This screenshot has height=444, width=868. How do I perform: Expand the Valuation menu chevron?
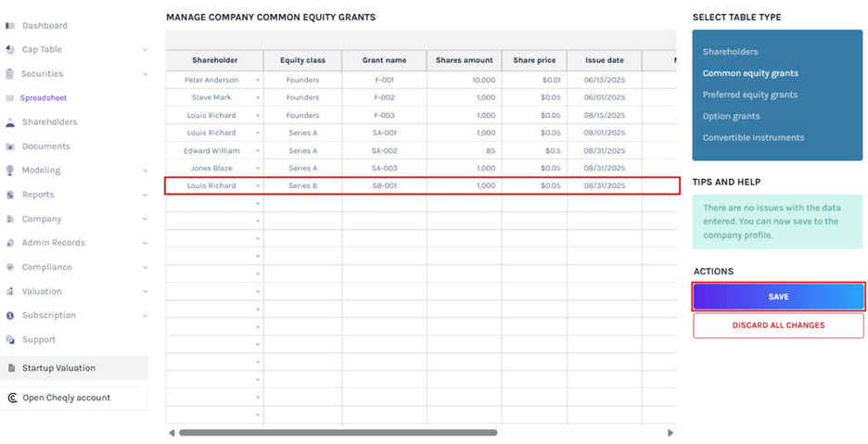pyautogui.click(x=145, y=291)
